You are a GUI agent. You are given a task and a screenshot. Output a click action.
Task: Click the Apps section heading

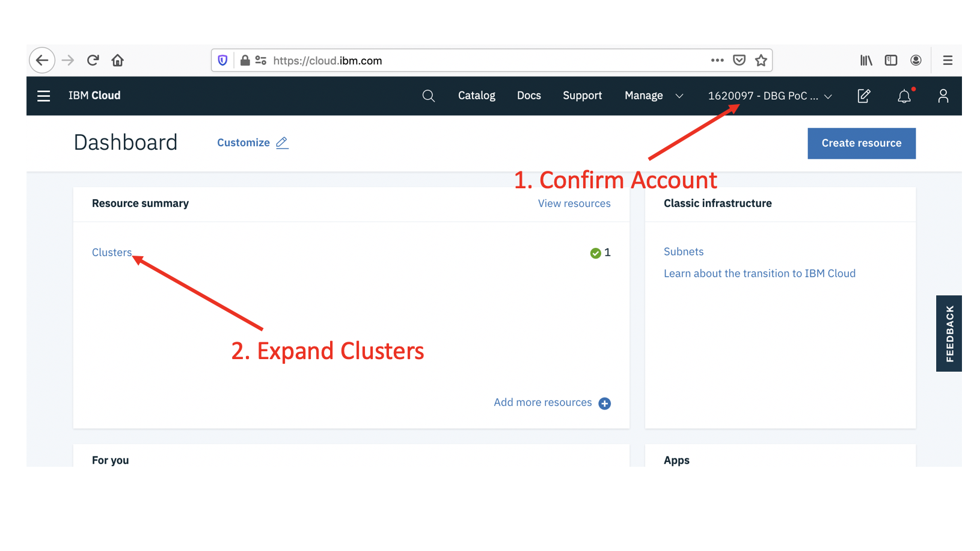(676, 460)
